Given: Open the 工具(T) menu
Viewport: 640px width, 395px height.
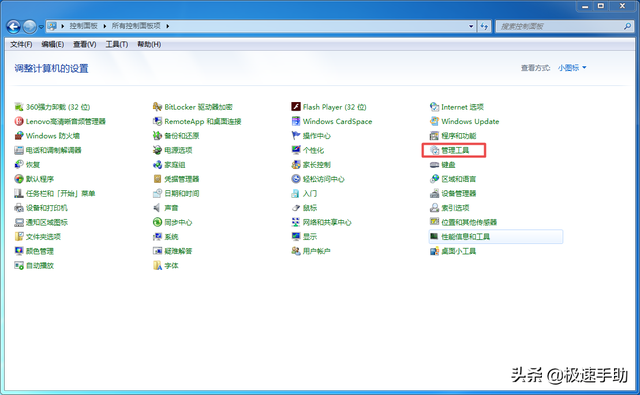Looking at the screenshot, I should coord(117,44).
